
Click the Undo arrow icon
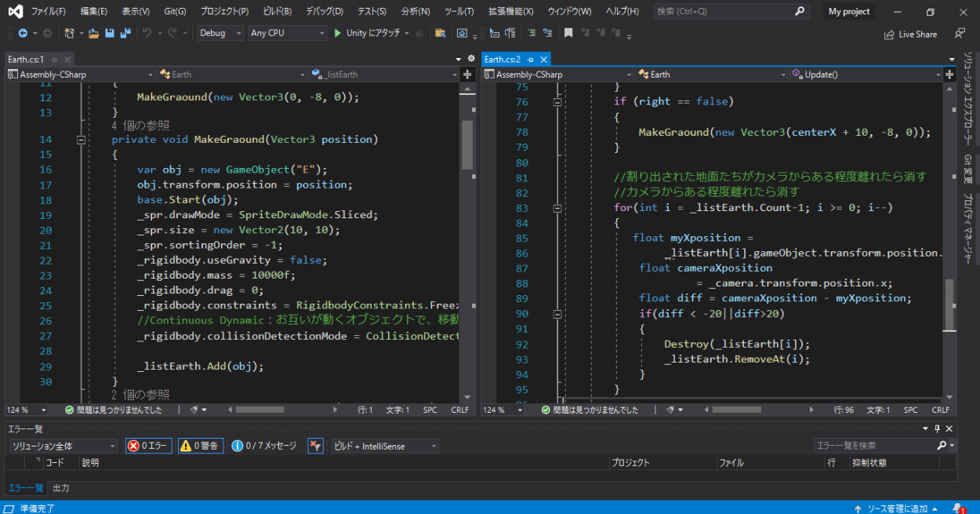(x=147, y=33)
